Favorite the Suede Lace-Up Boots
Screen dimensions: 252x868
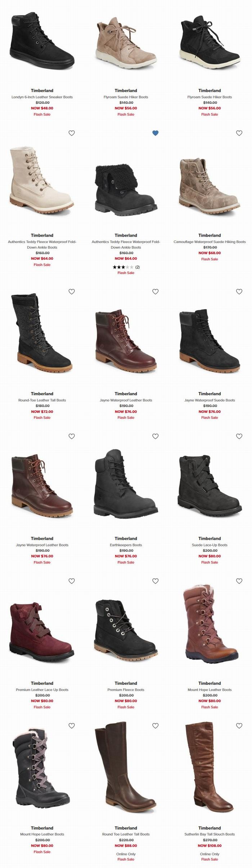coord(239,436)
